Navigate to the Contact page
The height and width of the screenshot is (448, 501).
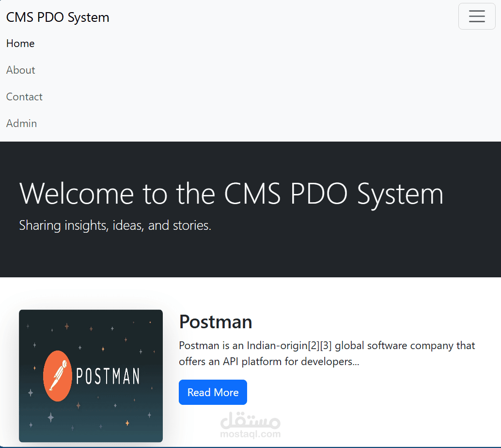pyautogui.click(x=24, y=97)
